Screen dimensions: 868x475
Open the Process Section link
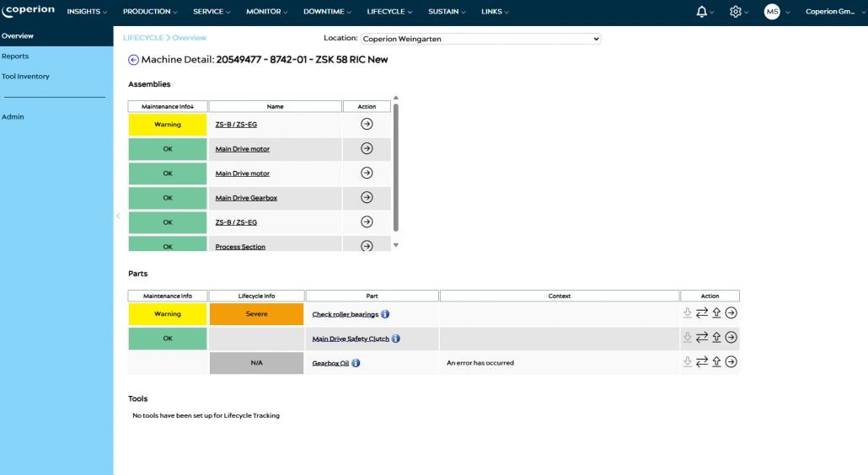(240, 247)
